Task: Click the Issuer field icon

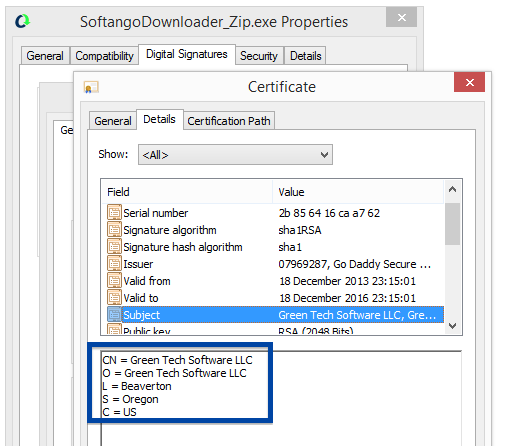Action: pos(114,264)
